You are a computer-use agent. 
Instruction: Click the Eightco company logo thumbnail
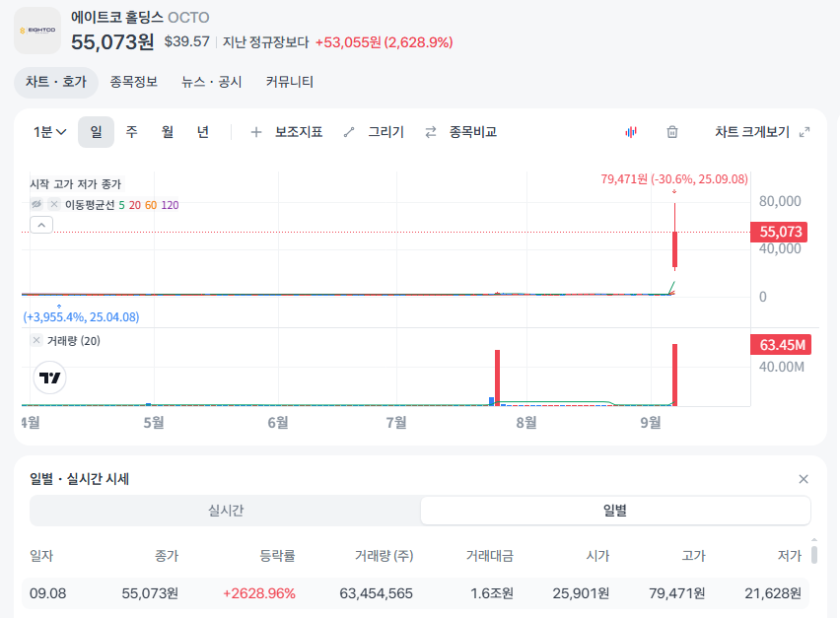click(x=37, y=31)
